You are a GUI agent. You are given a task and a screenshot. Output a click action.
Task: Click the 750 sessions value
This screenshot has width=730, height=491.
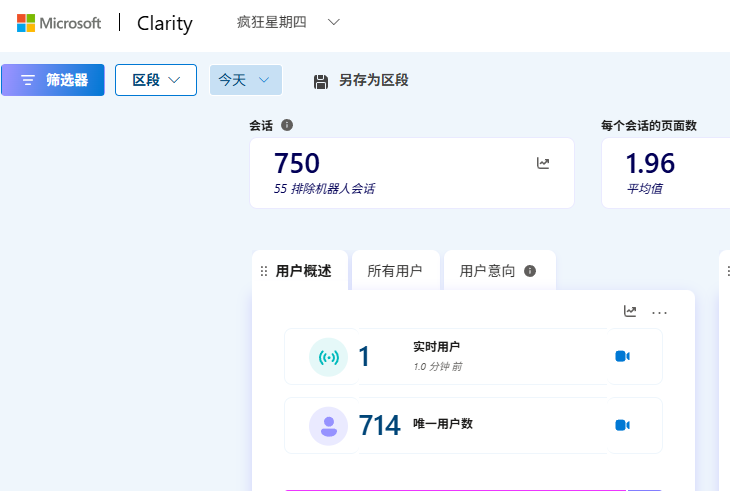coord(297,163)
